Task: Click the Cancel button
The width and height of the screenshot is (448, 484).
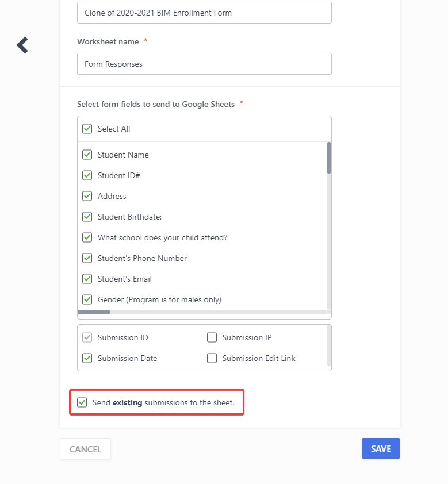Action: 85,449
